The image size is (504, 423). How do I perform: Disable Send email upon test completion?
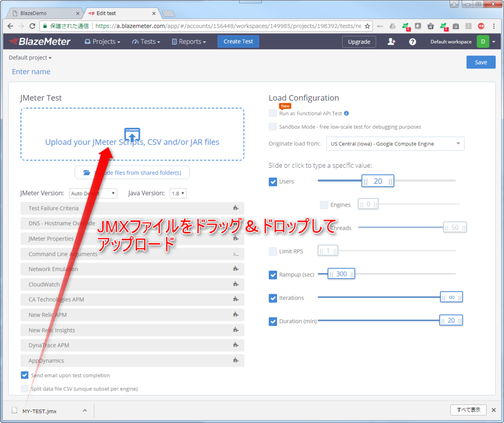point(25,375)
